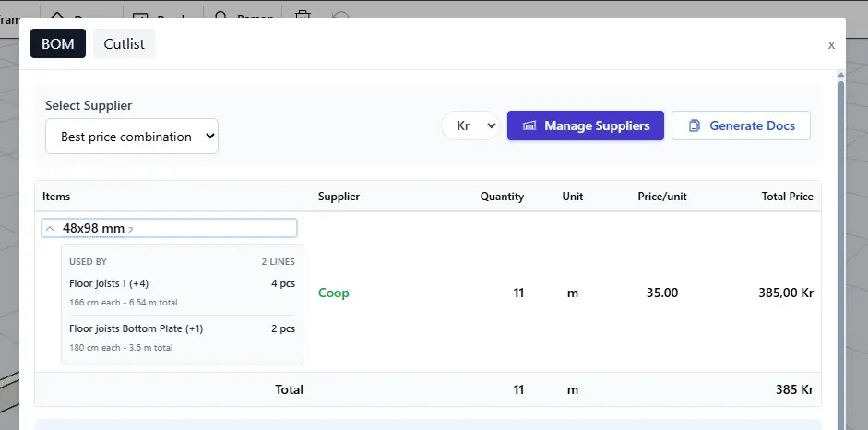Click the 35.00 price per unit value
The width and height of the screenshot is (868, 430).
pyautogui.click(x=662, y=293)
